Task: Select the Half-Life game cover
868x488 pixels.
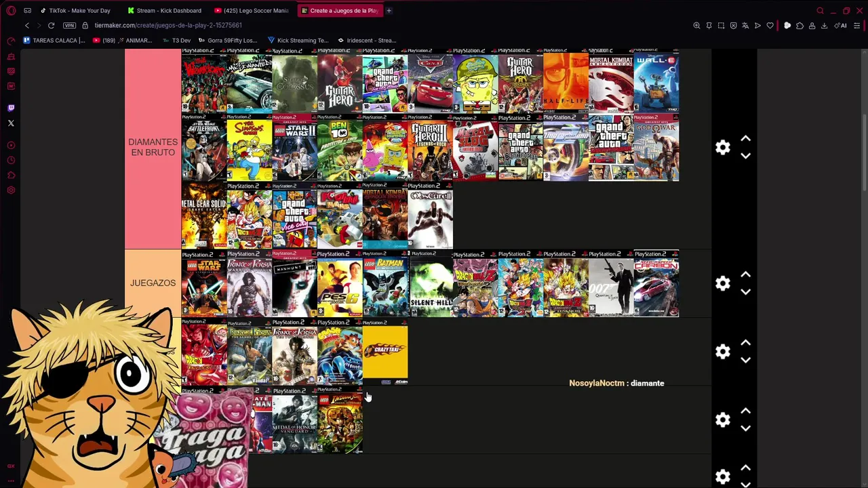Action: click(566, 81)
